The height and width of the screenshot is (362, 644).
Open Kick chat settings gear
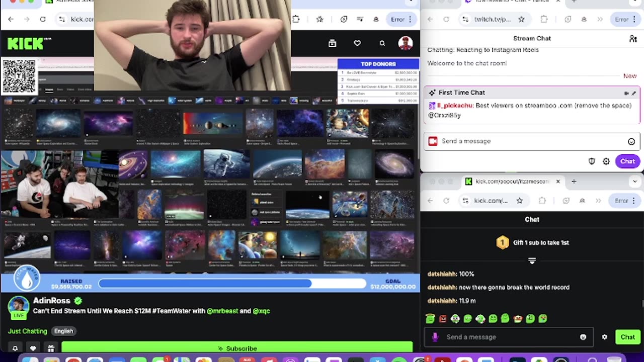[605, 337]
